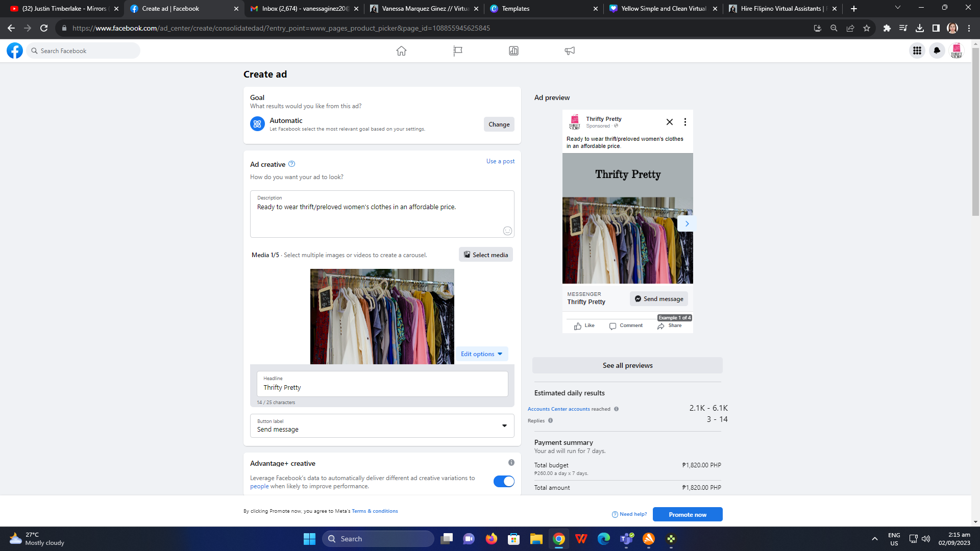Open the Insights chart icon
Image resolution: width=980 pixels, height=551 pixels.
pos(513,51)
